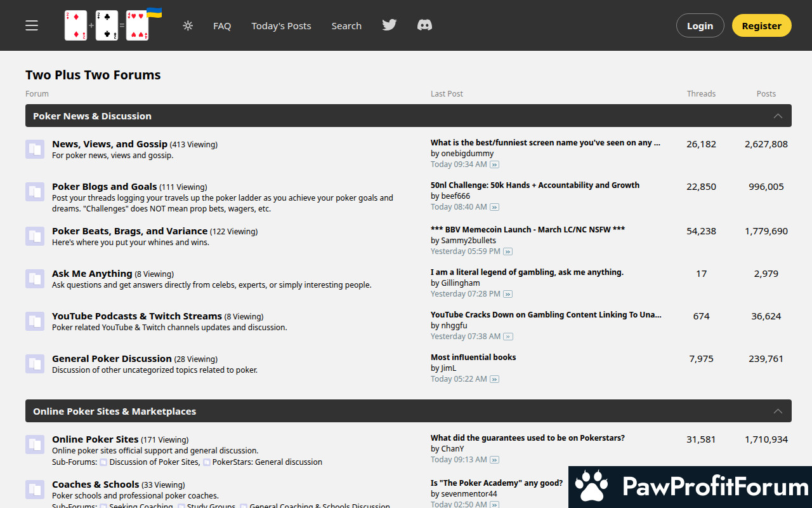Open Poker Blogs and Goals forum
812x508 pixels.
(x=105, y=187)
